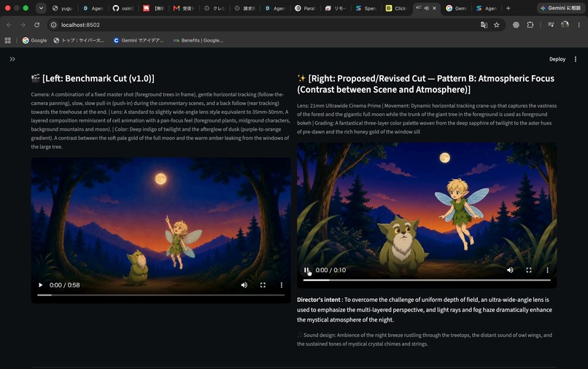Image resolution: width=588 pixels, height=369 pixels.
Task: Enter fullscreen on the Benchmark Cut video
Action: click(x=263, y=285)
